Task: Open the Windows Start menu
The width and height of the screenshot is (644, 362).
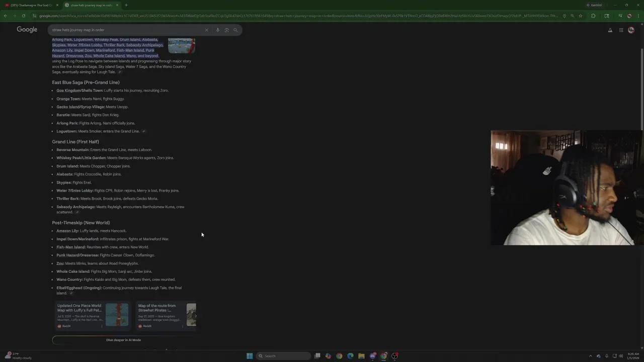Action: (250, 356)
